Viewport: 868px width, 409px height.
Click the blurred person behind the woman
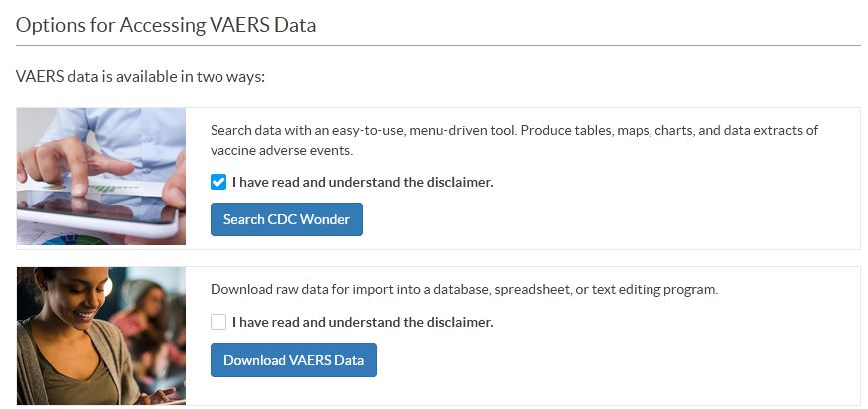point(145,315)
